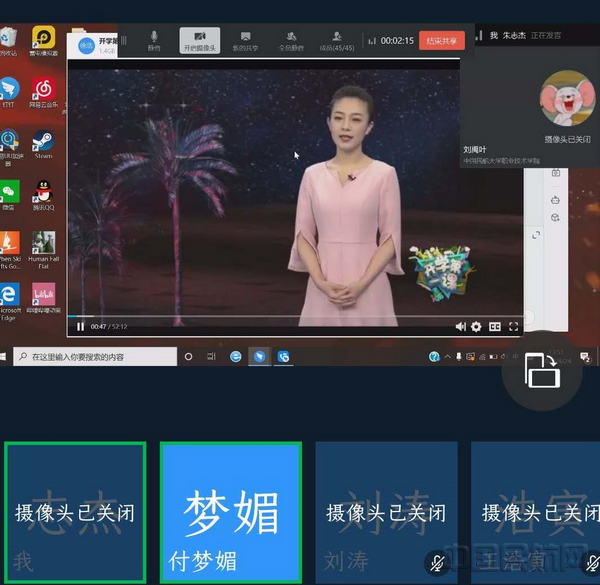
Task: Open video player settings gear
Action: click(x=477, y=326)
